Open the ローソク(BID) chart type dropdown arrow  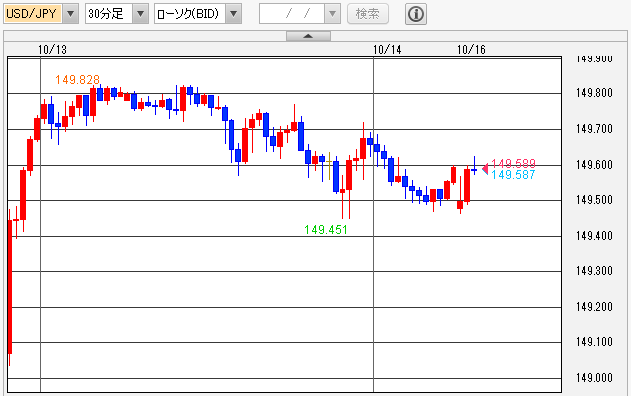(233, 14)
